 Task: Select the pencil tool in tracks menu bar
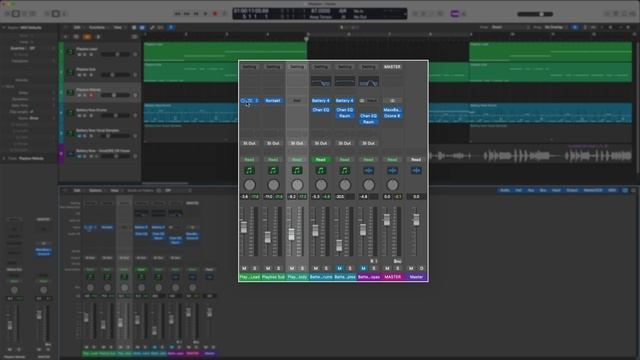[x=152, y=27]
